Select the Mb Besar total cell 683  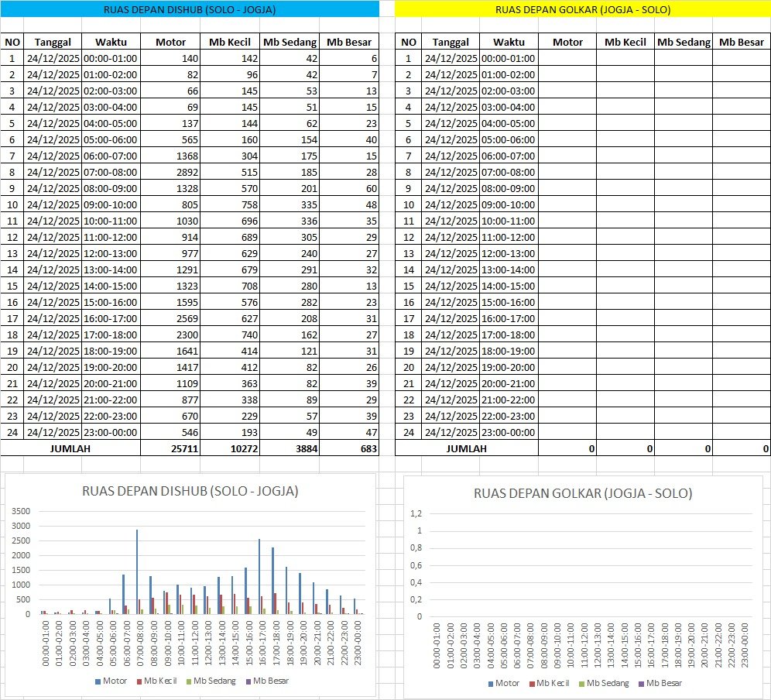[x=349, y=448]
